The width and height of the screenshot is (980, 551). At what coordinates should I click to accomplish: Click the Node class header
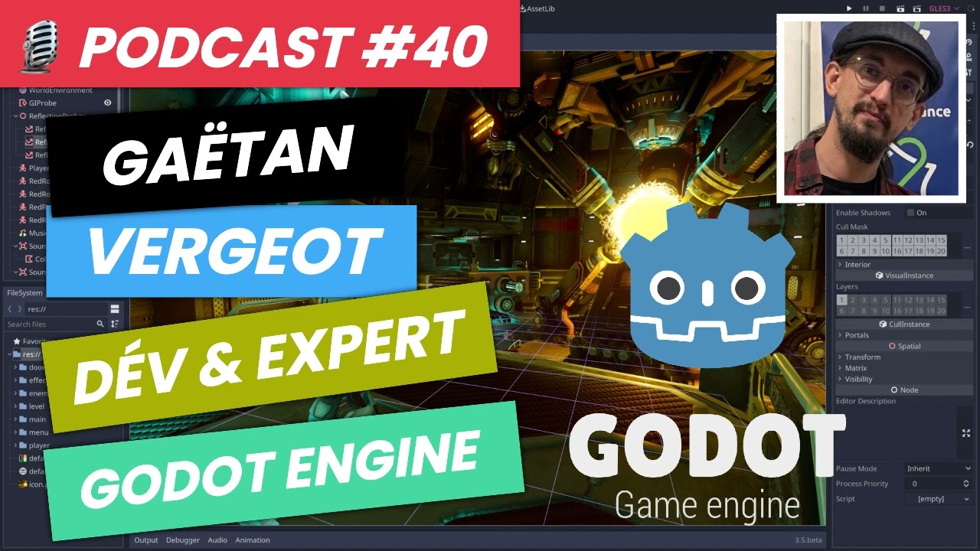coord(904,390)
